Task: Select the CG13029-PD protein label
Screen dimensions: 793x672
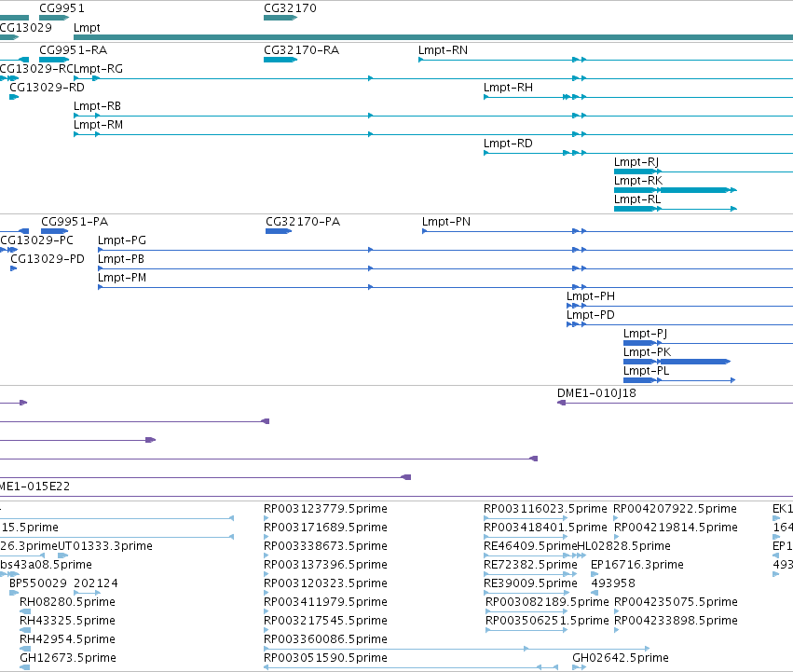Action: pyautogui.click(x=48, y=259)
